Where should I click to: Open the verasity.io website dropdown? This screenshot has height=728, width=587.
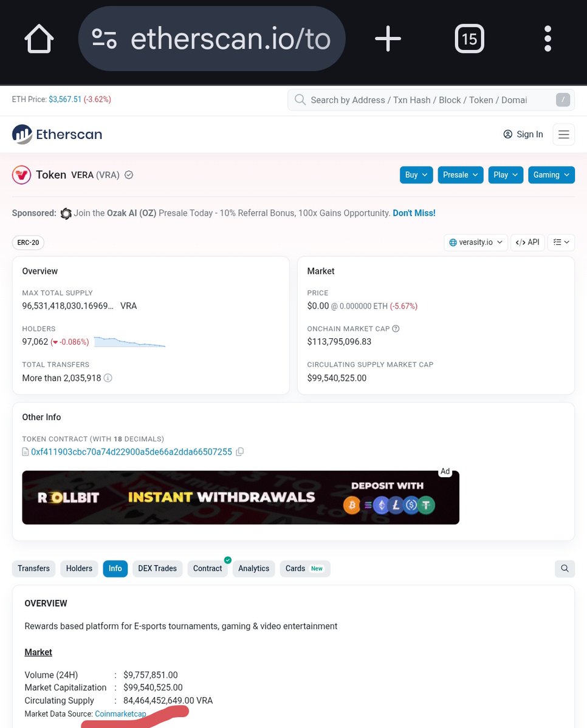click(476, 242)
